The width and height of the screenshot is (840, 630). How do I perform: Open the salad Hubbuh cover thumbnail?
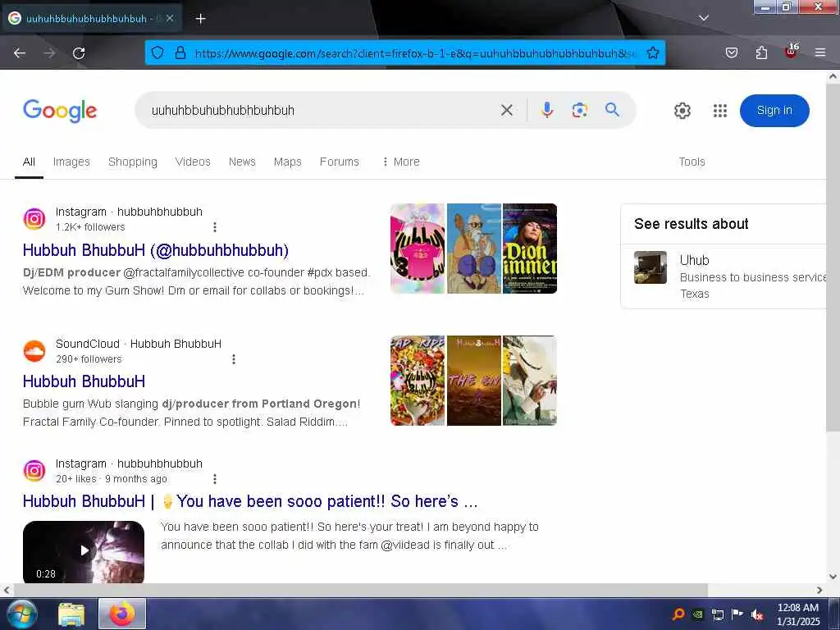pyautogui.click(x=418, y=381)
